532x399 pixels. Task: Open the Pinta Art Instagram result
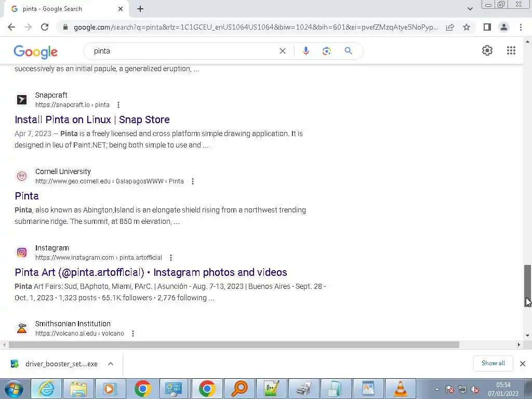(x=151, y=272)
